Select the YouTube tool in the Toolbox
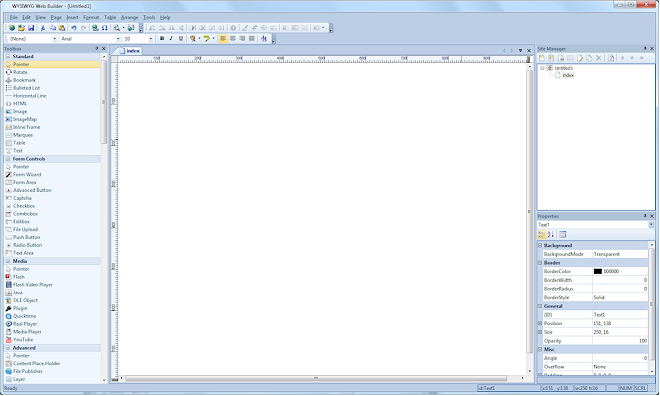The image size is (660, 396). point(23,340)
